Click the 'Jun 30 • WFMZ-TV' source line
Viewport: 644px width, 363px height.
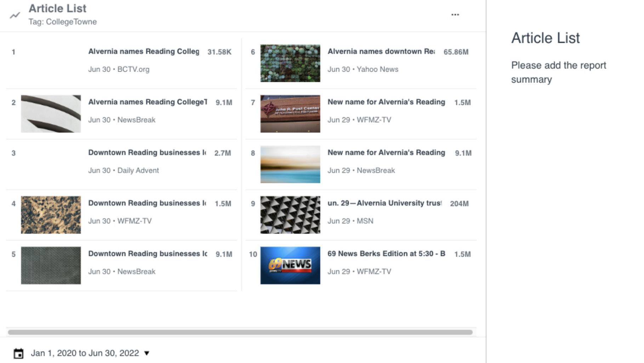(120, 221)
